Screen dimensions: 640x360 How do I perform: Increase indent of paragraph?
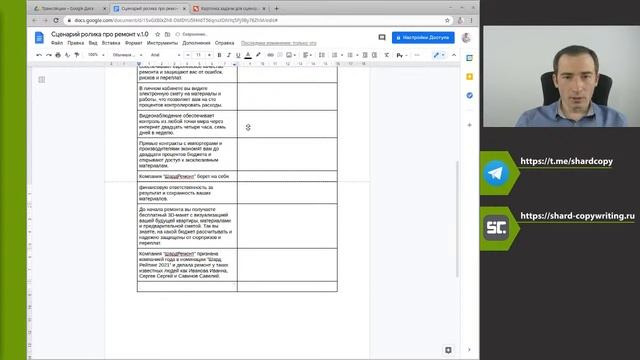374,55
